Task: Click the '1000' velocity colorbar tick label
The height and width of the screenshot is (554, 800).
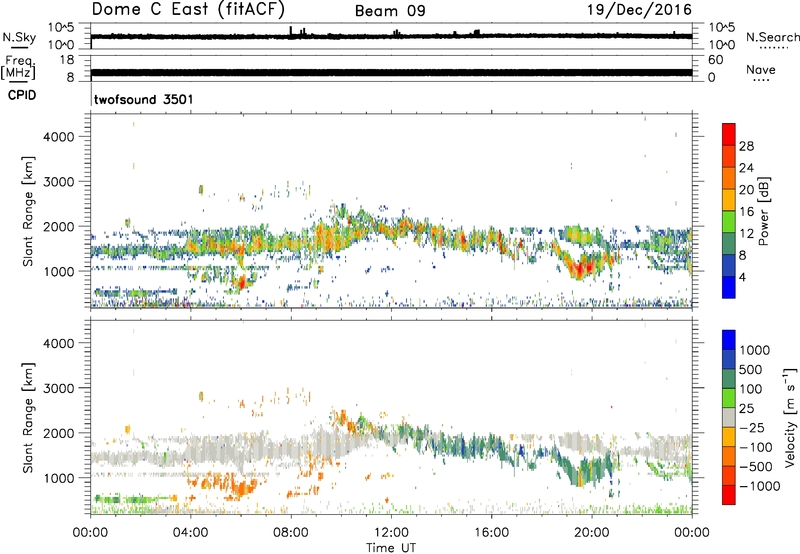Action: (x=755, y=350)
